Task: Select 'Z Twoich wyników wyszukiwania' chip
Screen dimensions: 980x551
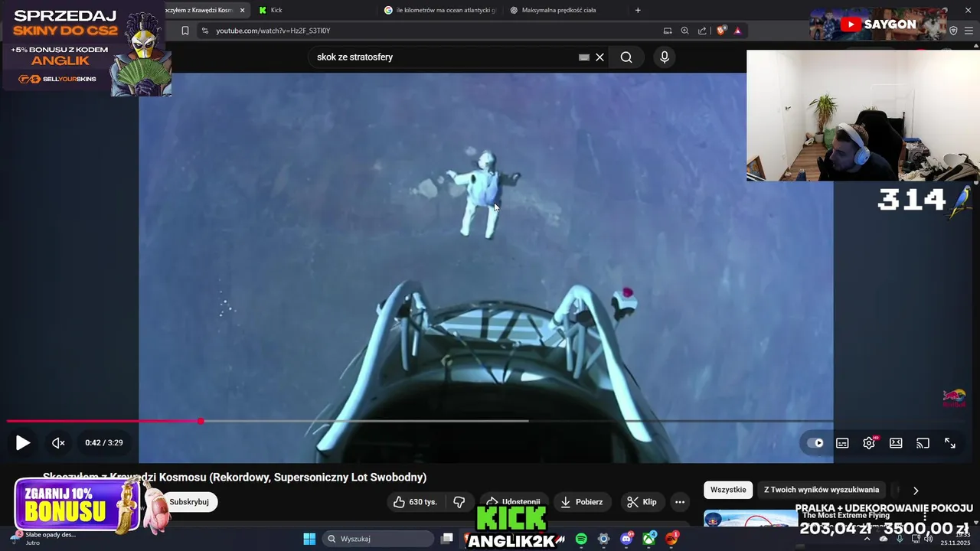Action: pyautogui.click(x=822, y=490)
